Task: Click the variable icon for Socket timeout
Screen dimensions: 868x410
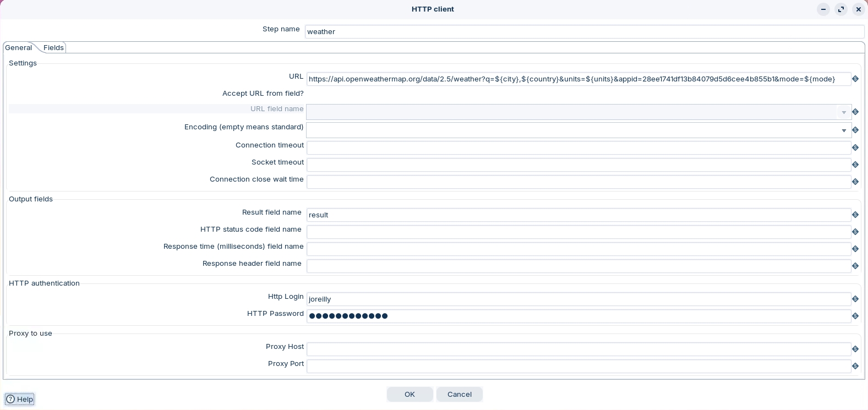Action: tap(855, 165)
